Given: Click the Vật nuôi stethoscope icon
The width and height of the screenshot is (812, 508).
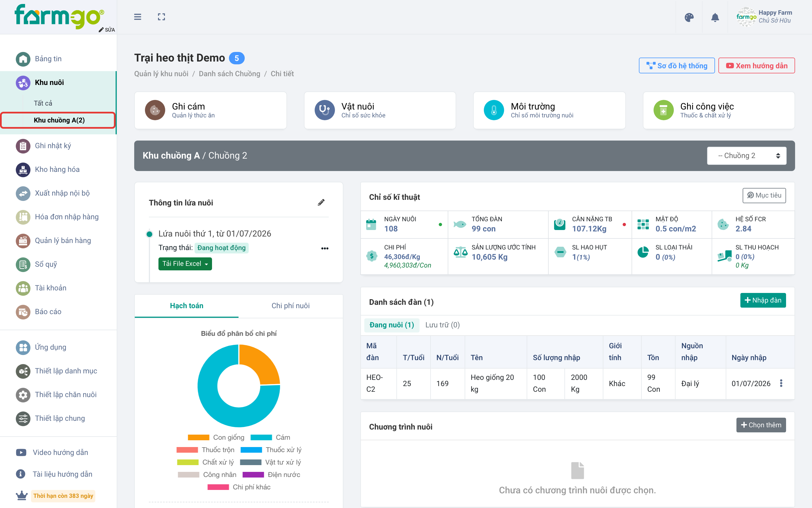Looking at the screenshot, I should tap(325, 110).
